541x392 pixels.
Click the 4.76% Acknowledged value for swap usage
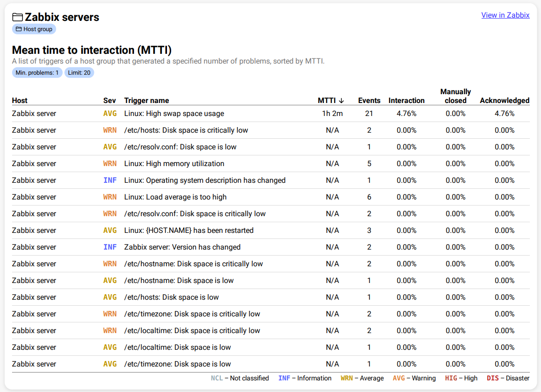[505, 113]
